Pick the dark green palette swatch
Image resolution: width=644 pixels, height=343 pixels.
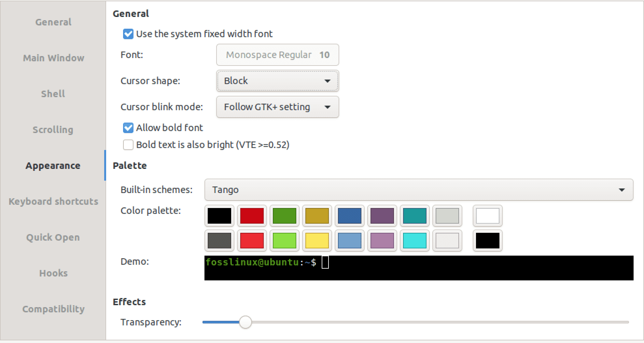[x=284, y=216]
